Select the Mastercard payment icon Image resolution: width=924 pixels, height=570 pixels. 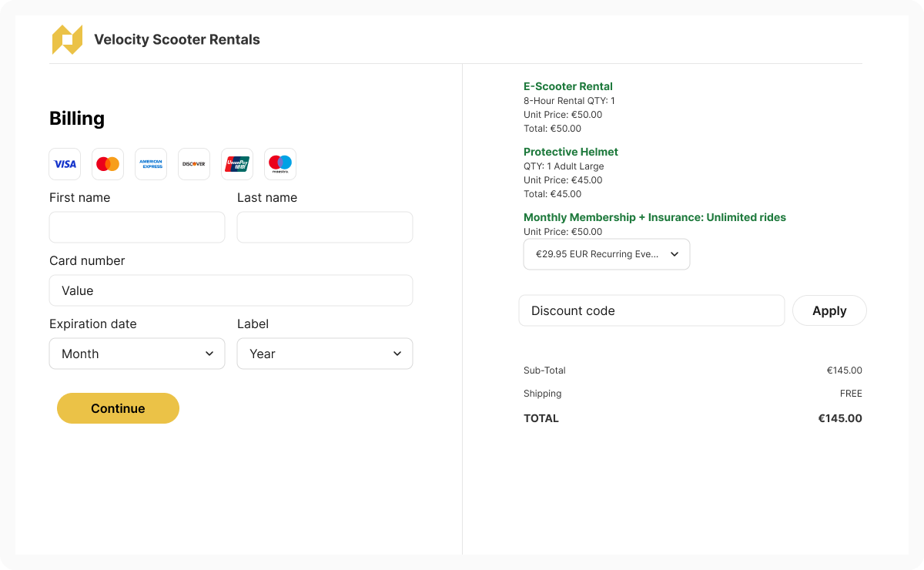[108, 164]
